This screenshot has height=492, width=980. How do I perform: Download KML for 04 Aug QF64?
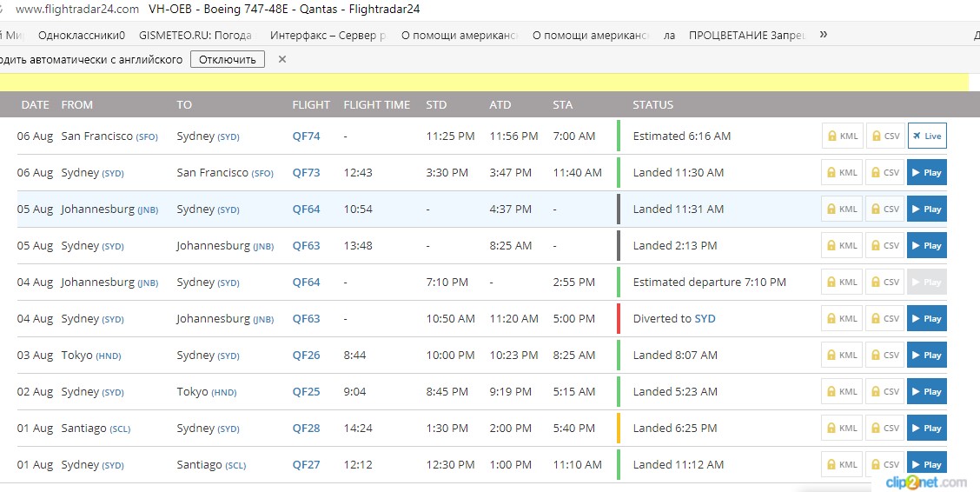(843, 282)
